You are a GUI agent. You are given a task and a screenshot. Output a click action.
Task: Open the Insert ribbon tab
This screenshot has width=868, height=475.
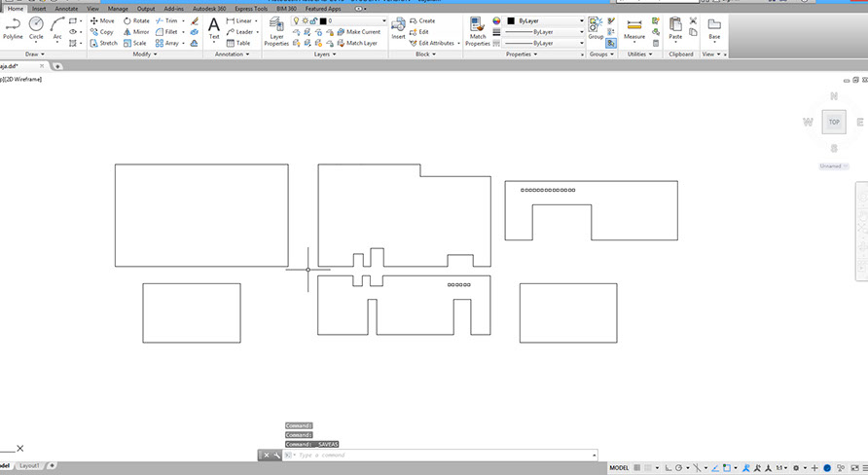tap(39, 9)
